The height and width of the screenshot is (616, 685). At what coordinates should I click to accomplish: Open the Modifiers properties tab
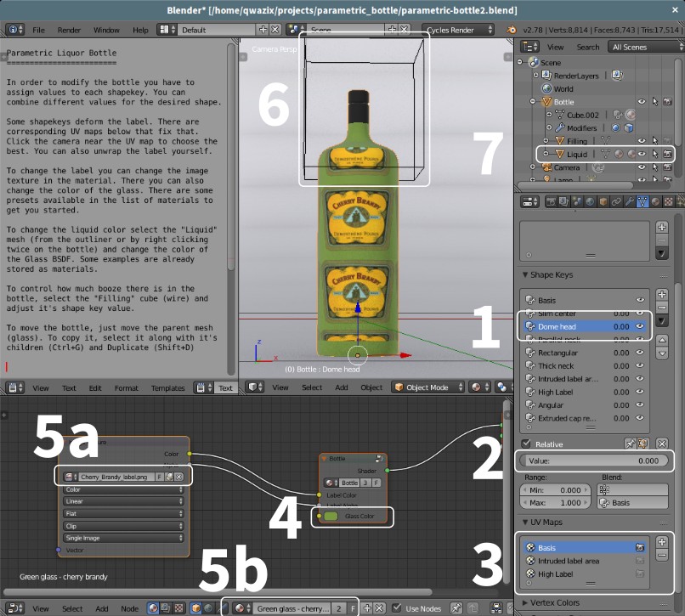(x=629, y=201)
